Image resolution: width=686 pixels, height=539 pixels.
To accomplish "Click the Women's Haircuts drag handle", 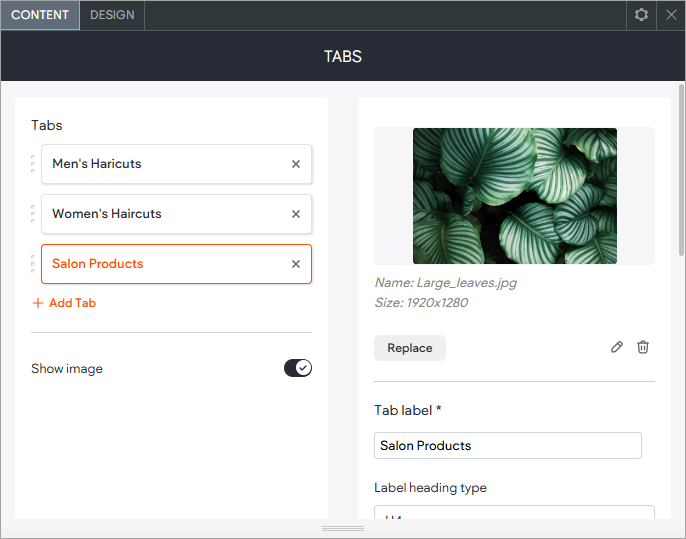I will click(x=33, y=214).
